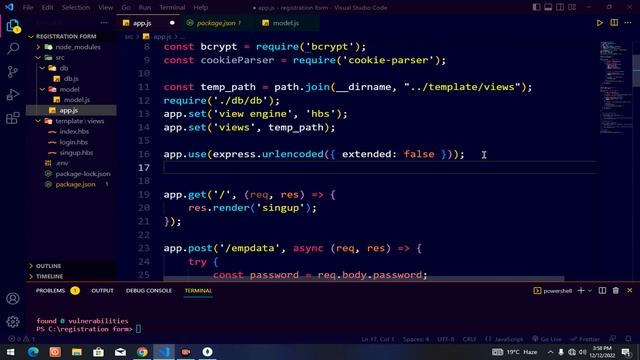Switch to package.json editor tab
The height and width of the screenshot is (360, 640).
click(x=216, y=23)
